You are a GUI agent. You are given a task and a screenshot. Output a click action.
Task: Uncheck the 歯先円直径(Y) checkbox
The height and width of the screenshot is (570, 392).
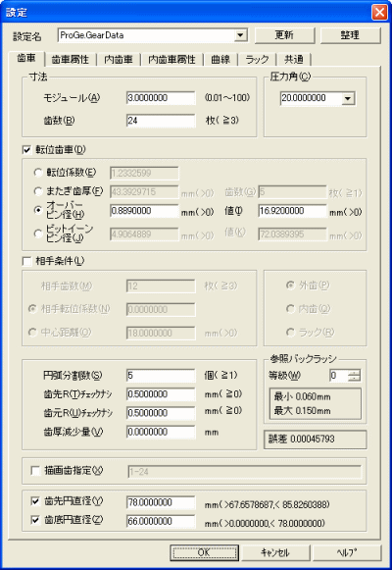35,501
